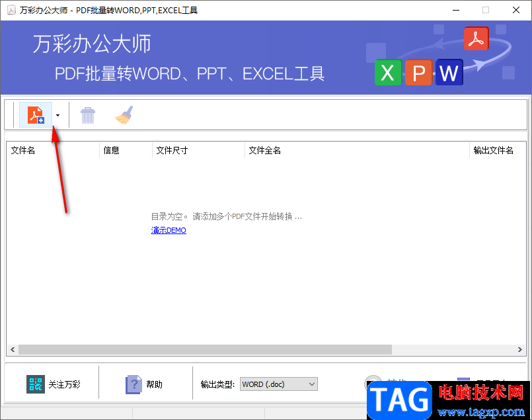
Task: Click the 文件尺寸 column header
Action: click(x=198, y=150)
